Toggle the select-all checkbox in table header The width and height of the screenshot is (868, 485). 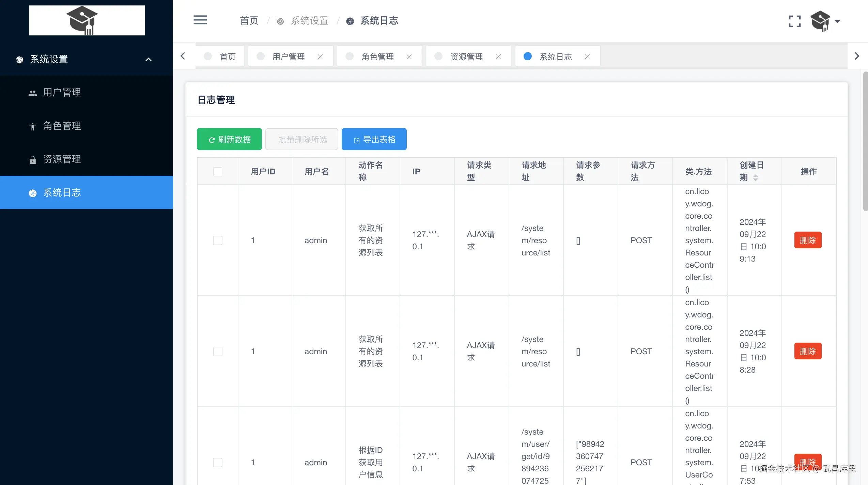click(217, 171)
